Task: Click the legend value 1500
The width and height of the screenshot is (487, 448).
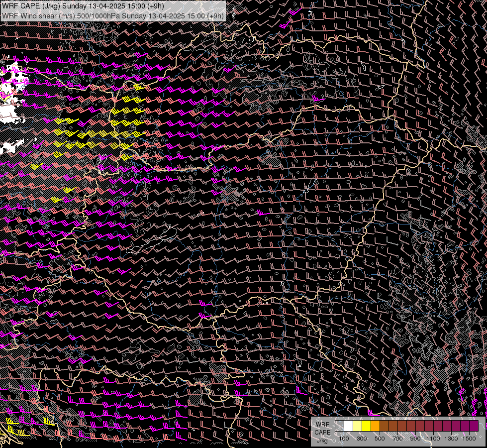Action: (x=469, y=439)
